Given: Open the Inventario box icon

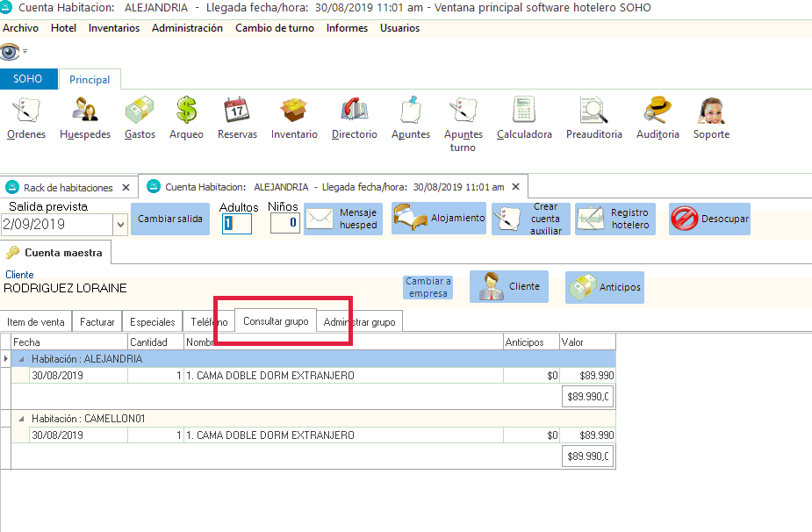Looking at the screenshot, I should [294, 118].
